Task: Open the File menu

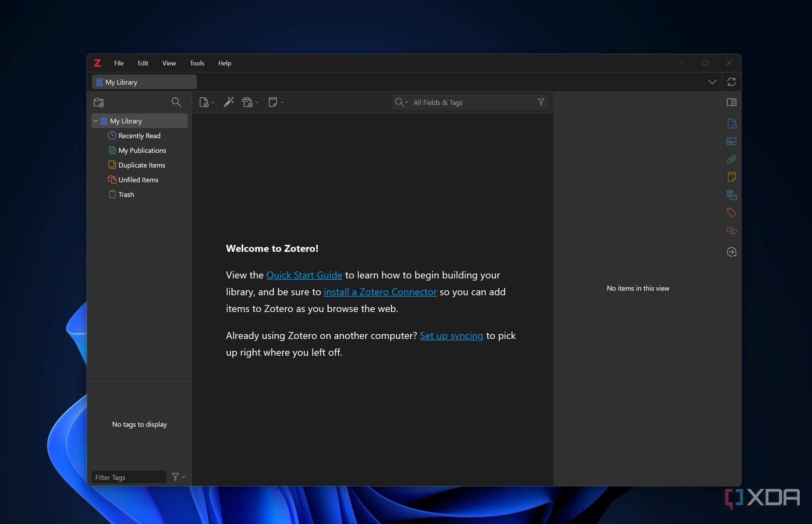Action: click(119, 63)
